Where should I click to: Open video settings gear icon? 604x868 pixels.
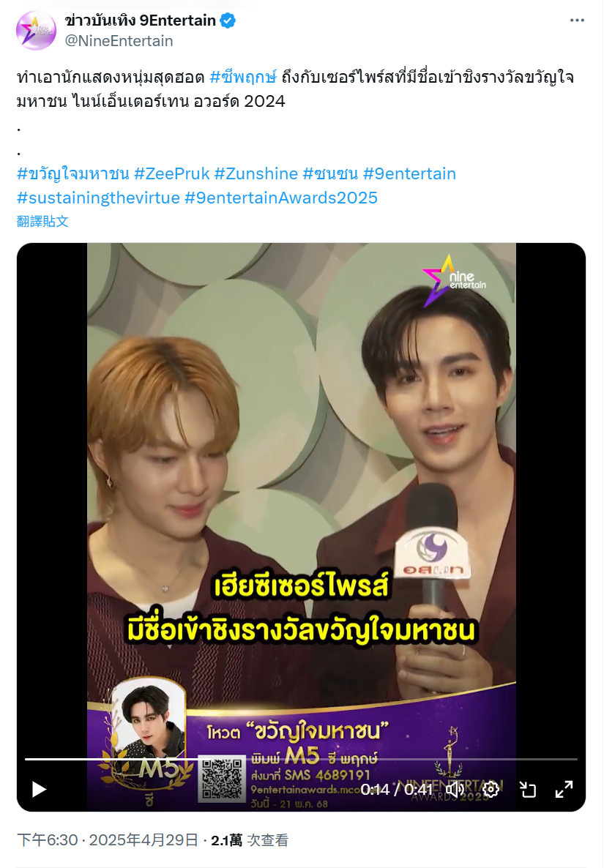[x=491, y=790]
